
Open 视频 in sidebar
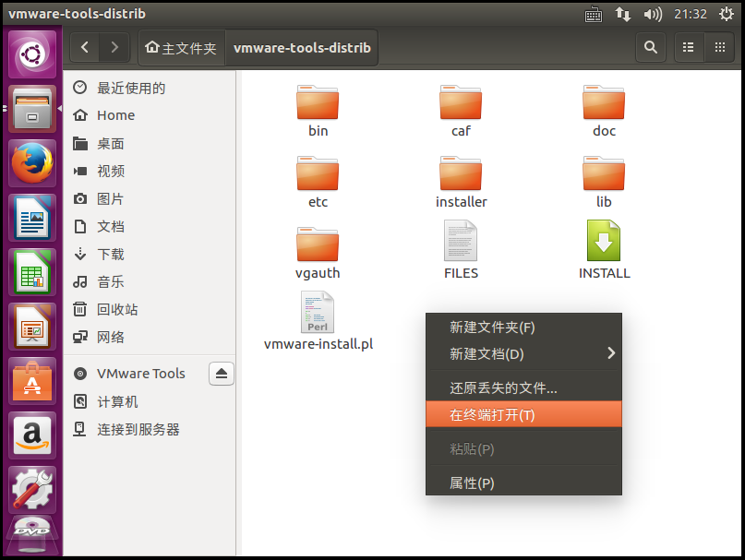[150, 171]
